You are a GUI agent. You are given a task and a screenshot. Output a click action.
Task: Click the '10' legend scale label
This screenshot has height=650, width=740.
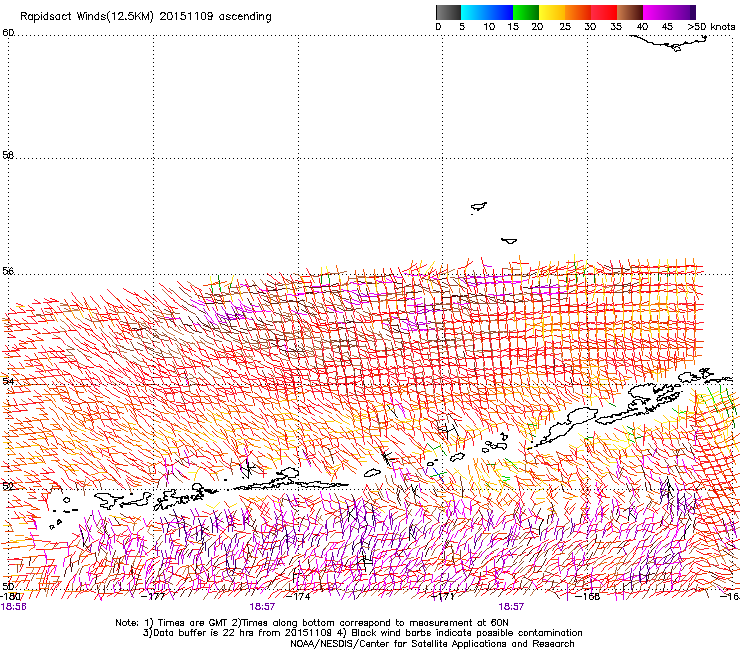click(489, 27)
